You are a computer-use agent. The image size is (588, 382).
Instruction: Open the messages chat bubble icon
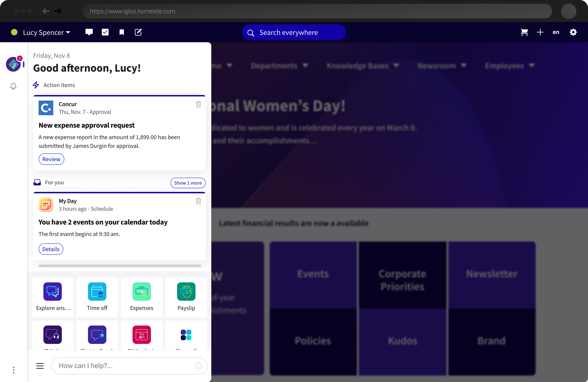click(89, 32)
